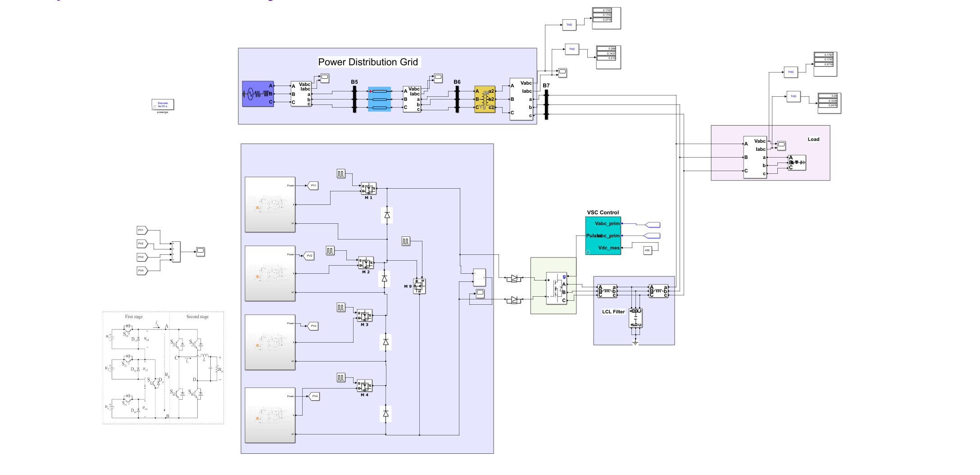Viewport: 980px width, 475px height.
Task: Click the ground symbol under LCL Filter
Action: [635, 342]
